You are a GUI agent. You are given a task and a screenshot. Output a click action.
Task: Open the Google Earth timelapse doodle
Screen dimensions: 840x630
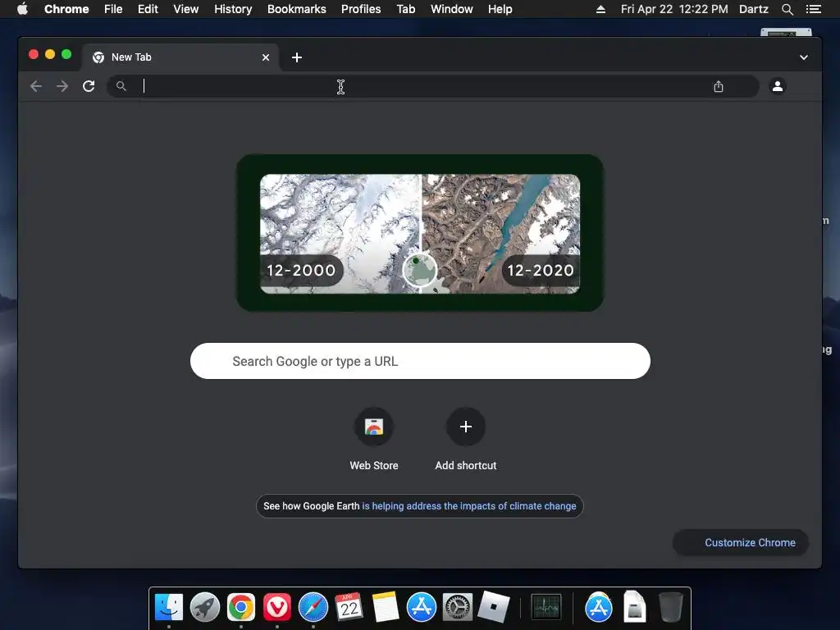tap(420, 233)
